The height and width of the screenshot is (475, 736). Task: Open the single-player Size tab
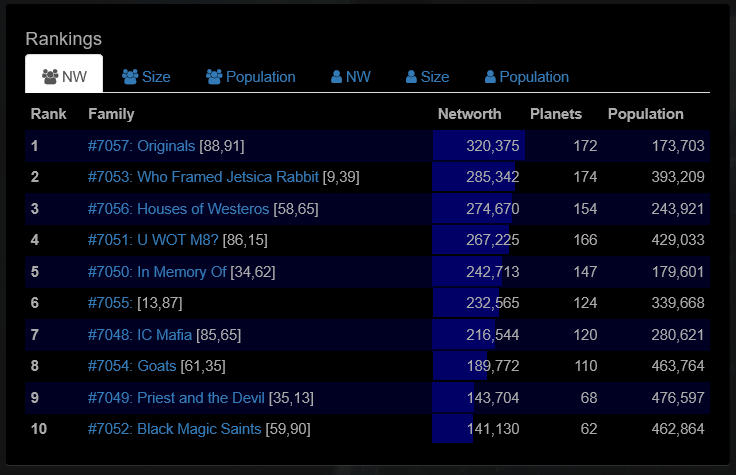(427, 77)
